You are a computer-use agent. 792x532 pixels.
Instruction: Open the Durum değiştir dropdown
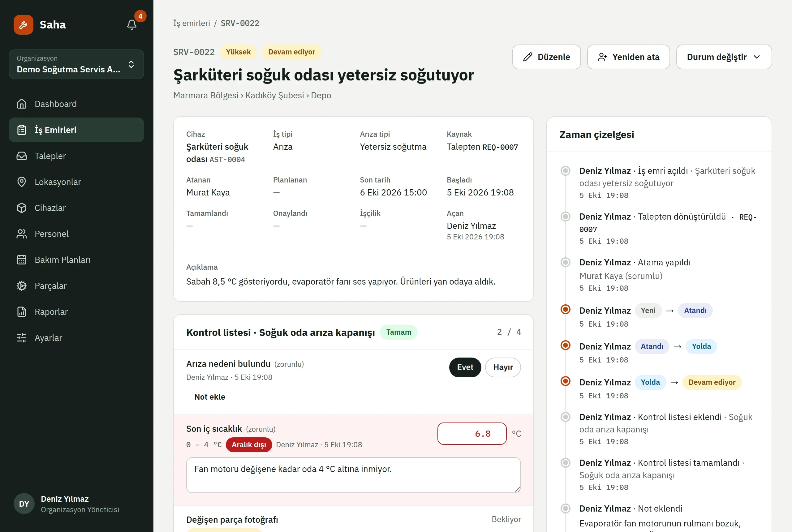click(724, 57)
